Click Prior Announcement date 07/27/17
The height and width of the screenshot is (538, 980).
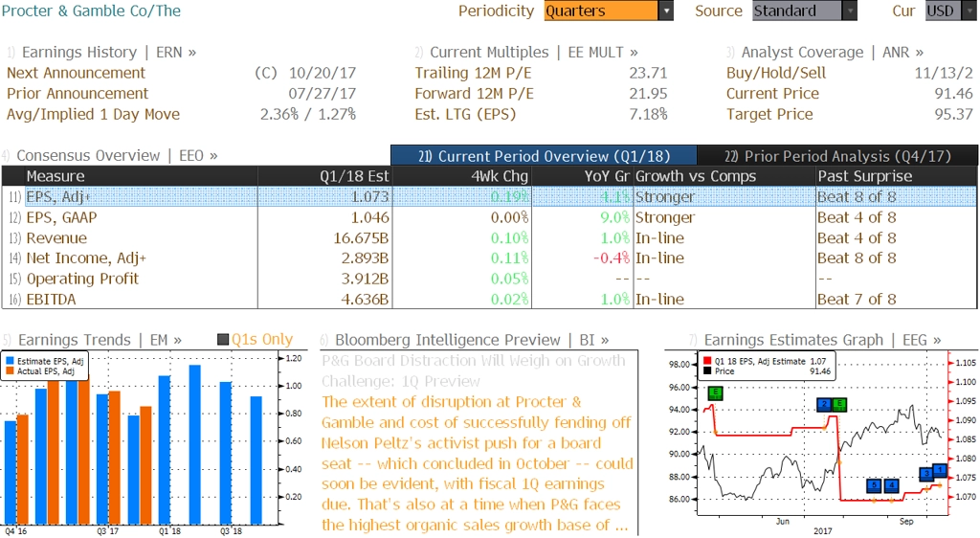[x=322, y=94]
